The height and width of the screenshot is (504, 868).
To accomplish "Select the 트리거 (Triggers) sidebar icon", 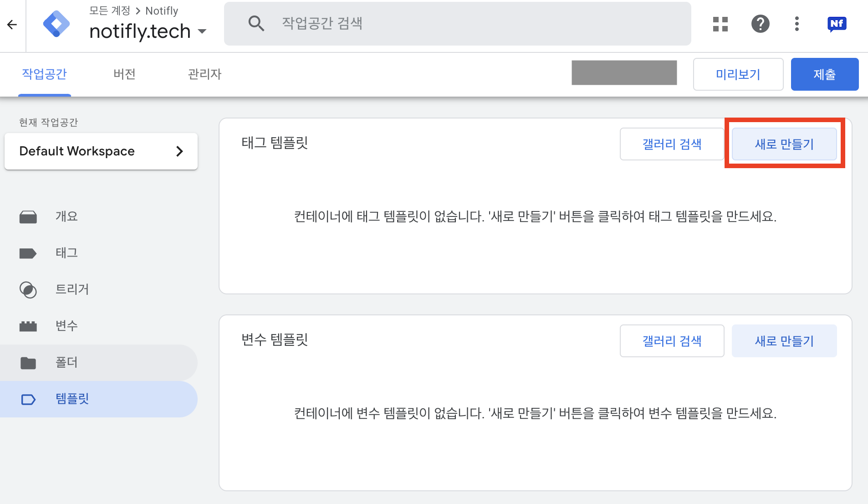I will point(28,289).
